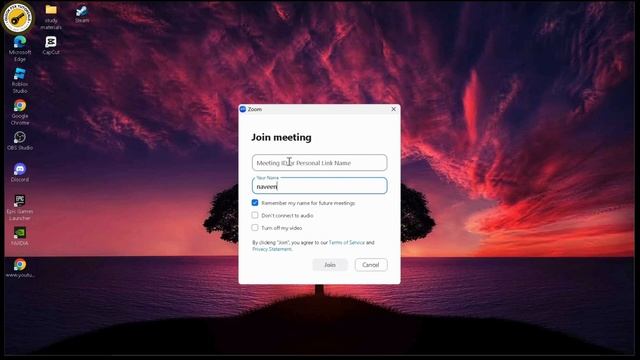Viewport: 640px width, 360px height.
Task: Check Turn off my video option
Action: tap(255, 228)
